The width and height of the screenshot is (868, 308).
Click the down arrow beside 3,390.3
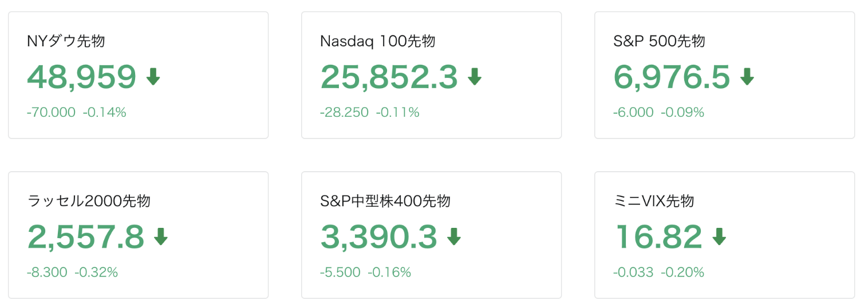click(454, 236)
